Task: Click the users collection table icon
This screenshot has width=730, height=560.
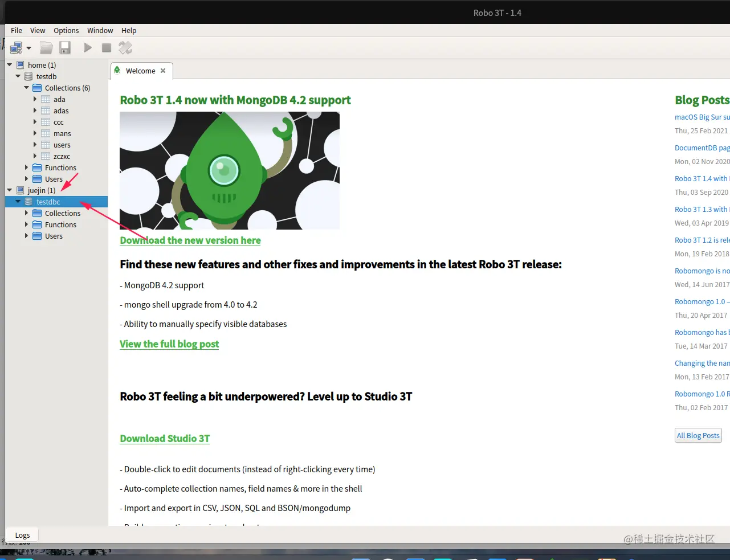Action: [46, 145]
